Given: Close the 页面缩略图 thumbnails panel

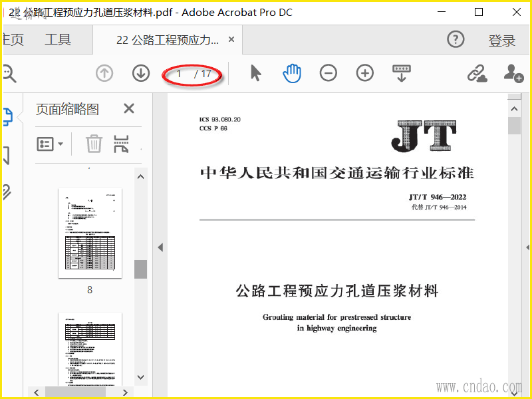Looking at the screenshot, I should (x=129, y=108).
